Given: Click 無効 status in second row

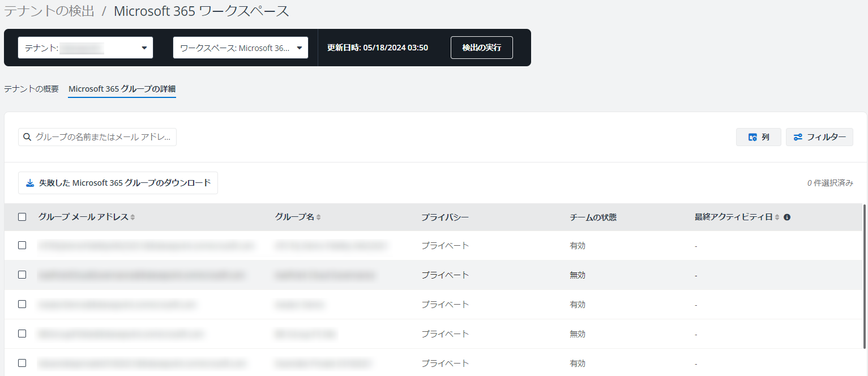Looking at the screenshot, I should pos(578,275).
